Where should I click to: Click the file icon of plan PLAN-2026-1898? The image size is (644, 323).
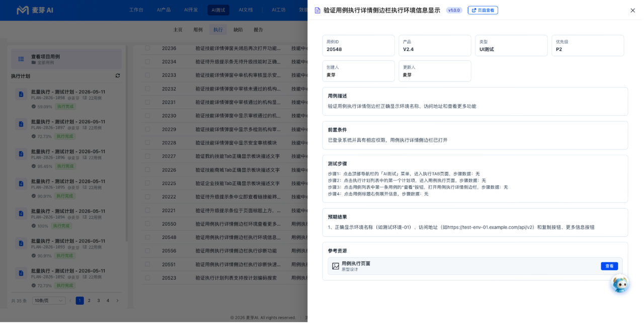pyautogui.click(x=21, y=94)
